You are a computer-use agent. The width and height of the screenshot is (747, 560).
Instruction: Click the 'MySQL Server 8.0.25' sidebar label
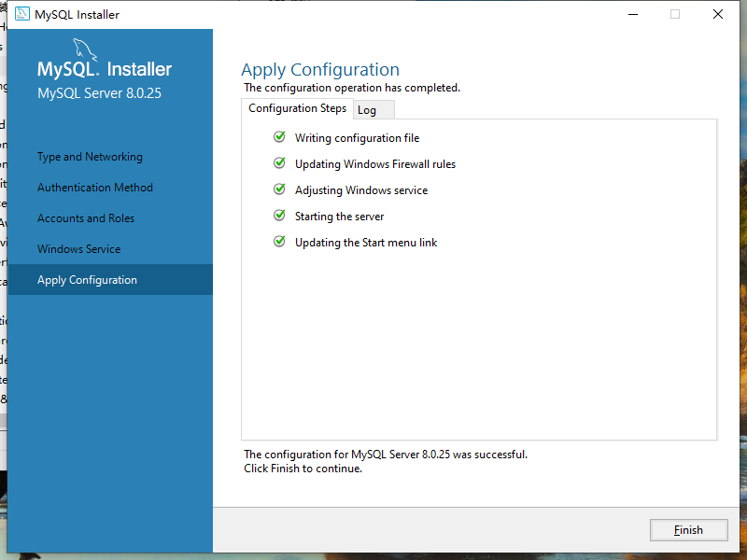click(100, 93)
